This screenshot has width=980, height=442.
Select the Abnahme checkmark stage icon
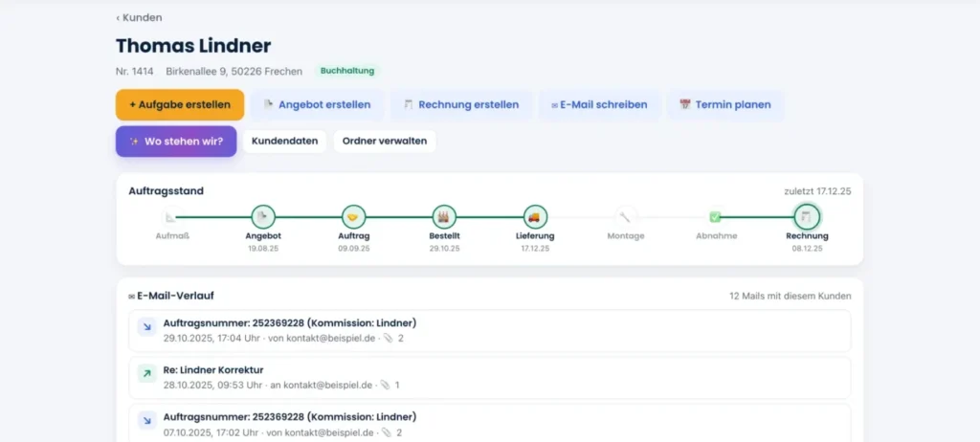coord(716,217)
